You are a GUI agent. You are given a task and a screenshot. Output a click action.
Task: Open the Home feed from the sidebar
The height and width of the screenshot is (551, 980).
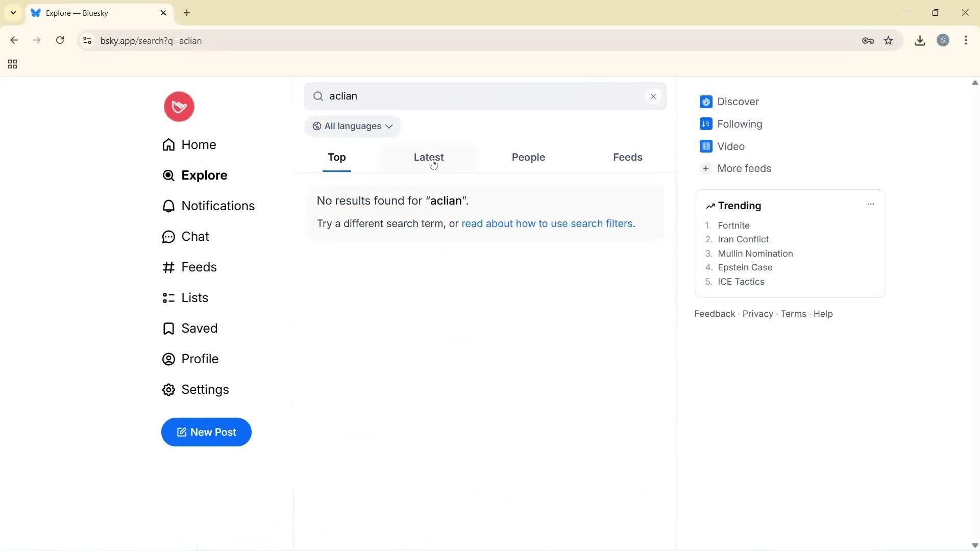pyautogui.click(x=199, y=144)
